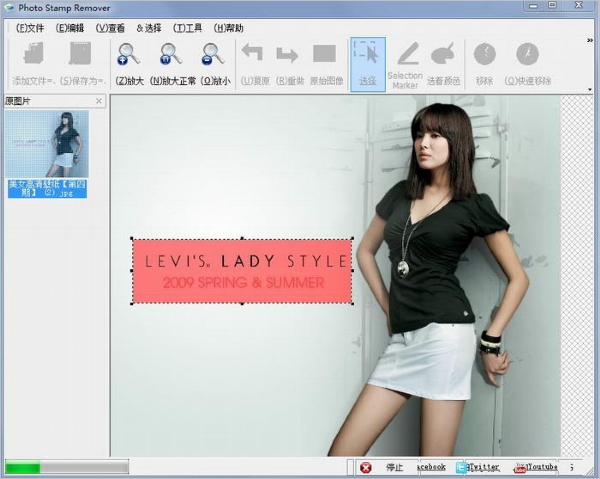The image size is (600, 479).
Task: Select the Zoom Out (放小) magnifier tool
Action: pyautogui.click(x=213, y=54)
